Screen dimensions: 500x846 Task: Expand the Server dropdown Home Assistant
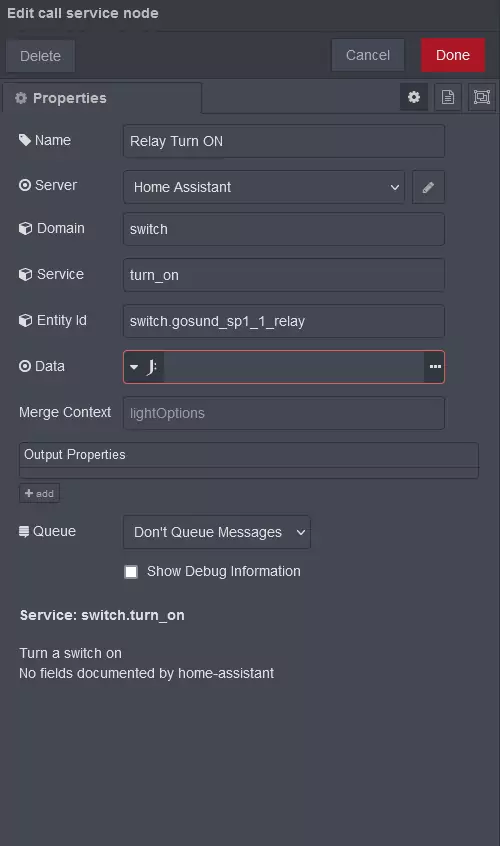pyautogui.click(x=264, y=187)
